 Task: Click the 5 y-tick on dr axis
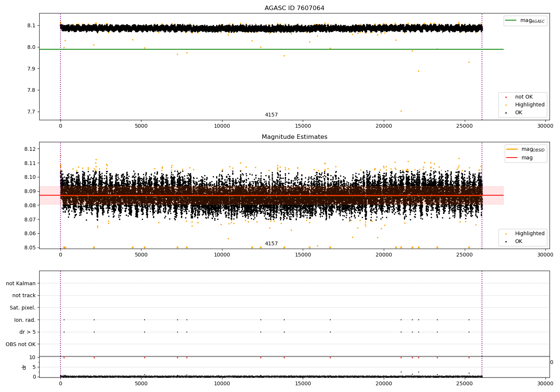tap(34, 367)
